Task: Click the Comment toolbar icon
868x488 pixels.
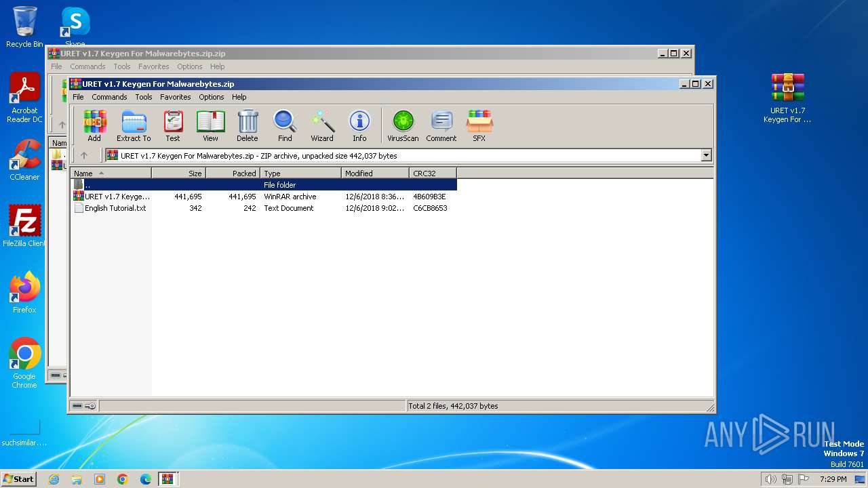Action: pyautogui.click(x=441, y=126)
